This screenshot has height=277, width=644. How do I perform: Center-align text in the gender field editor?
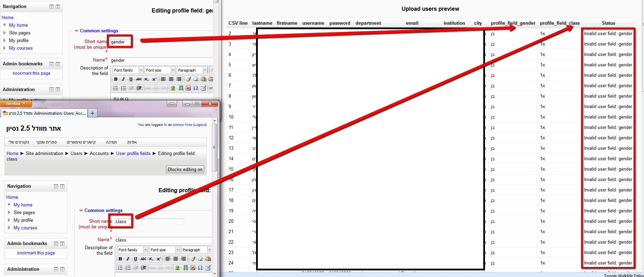(171, 79)
